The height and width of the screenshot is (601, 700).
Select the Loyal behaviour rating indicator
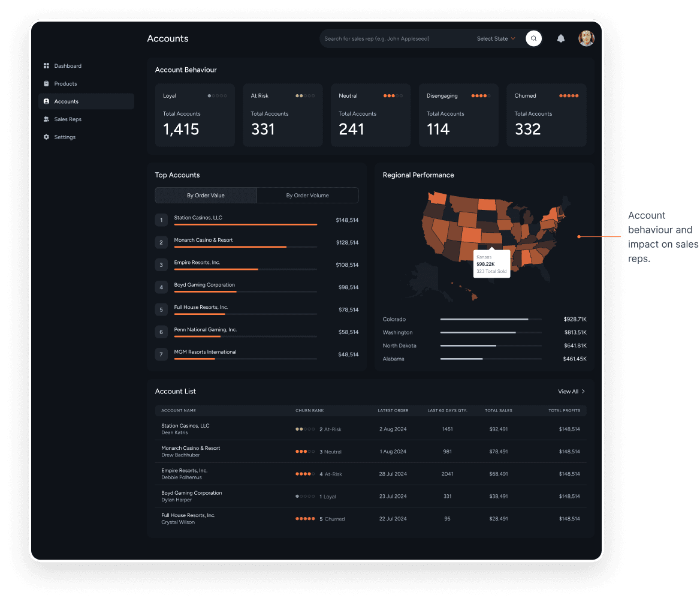[x=216, y=95]
